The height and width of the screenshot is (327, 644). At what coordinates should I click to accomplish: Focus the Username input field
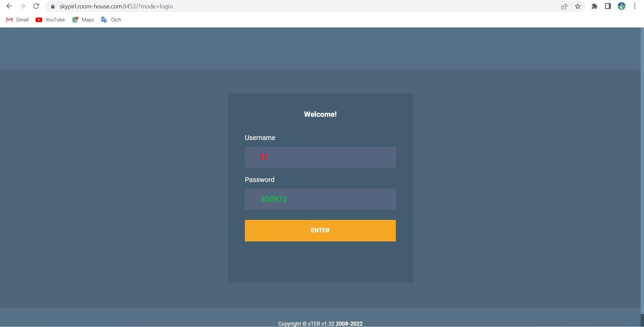tap(320, 157)
